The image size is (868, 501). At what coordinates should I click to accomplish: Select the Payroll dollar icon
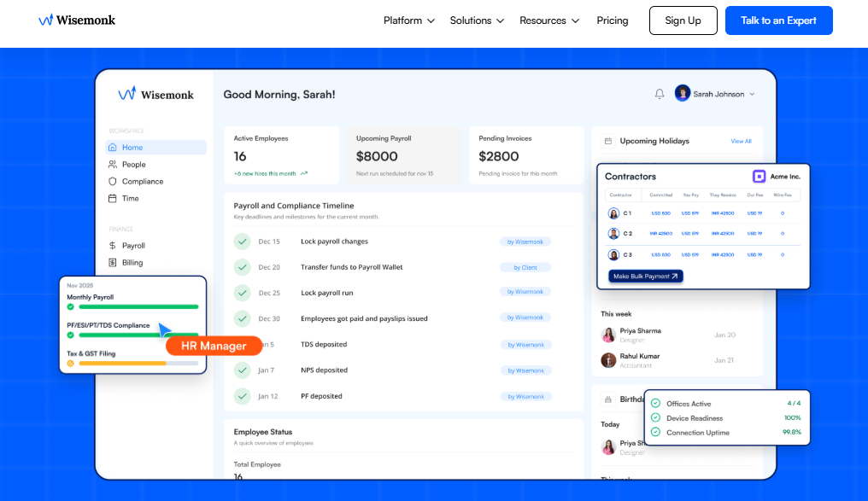click(112, 245)
